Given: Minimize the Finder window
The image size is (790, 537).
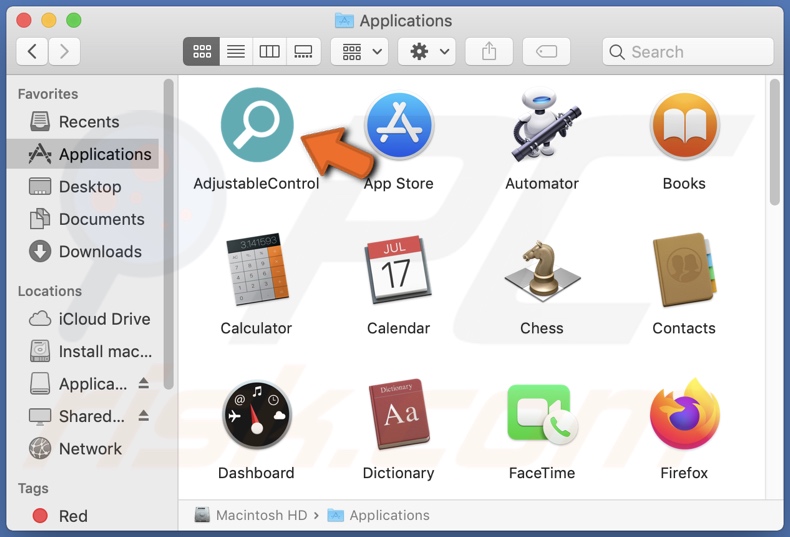Looking at the screenshot, I should click(49, 20).
